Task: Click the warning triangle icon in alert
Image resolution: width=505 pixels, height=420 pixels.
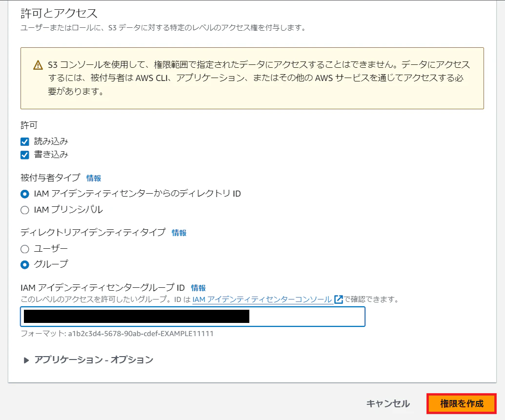Action: (38, 65)
